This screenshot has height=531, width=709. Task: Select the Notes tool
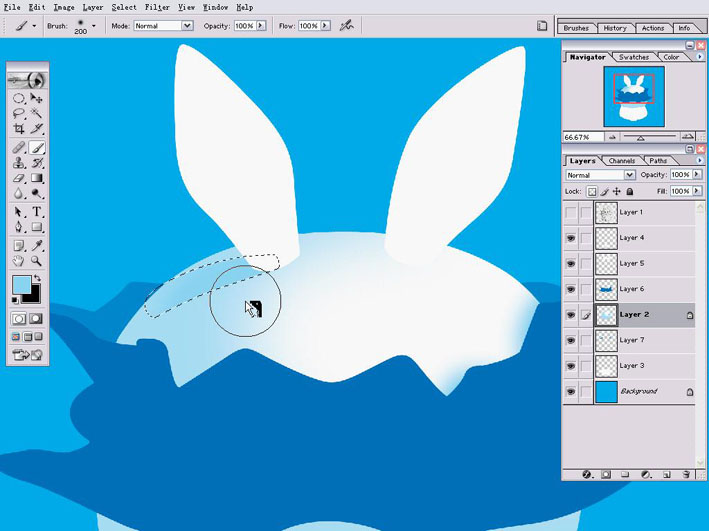click(19, 246)
